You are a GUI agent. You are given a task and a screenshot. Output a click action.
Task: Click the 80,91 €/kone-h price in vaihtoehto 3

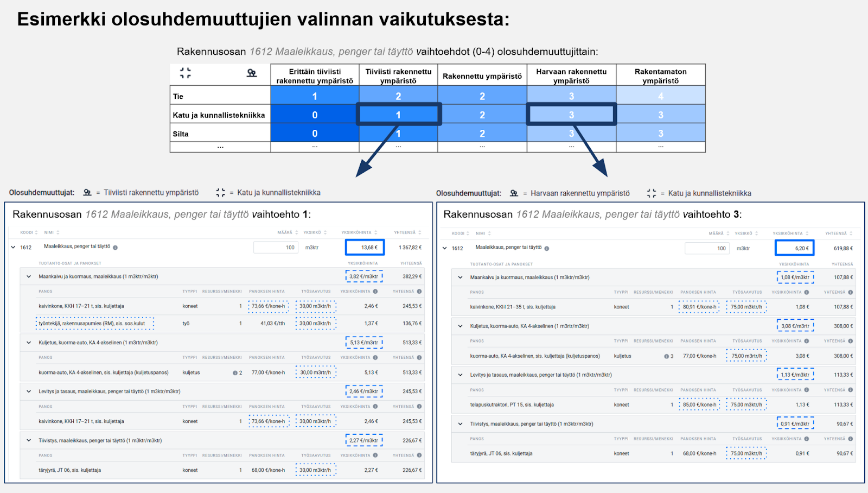tap(699, 307)
